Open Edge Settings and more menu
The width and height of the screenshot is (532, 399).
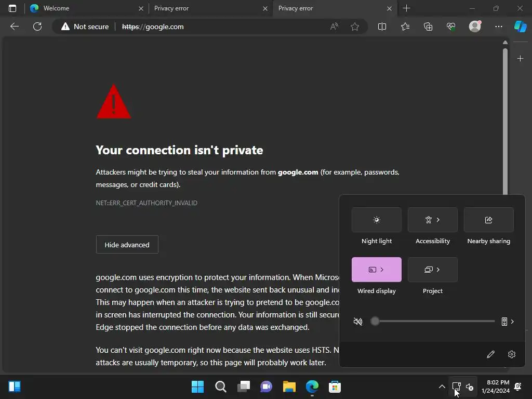[x=498, y=26]
